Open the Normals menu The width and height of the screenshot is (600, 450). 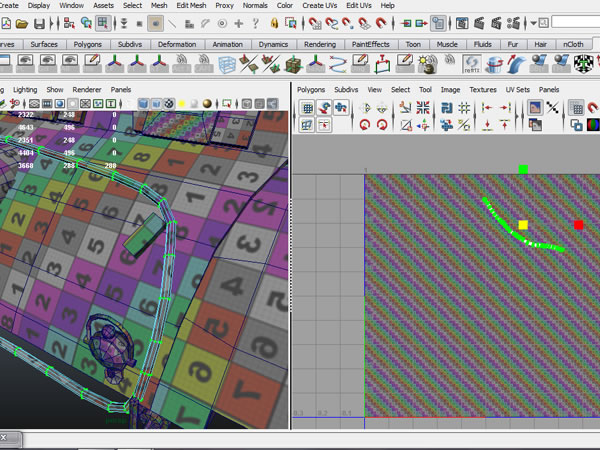(255, 5)
